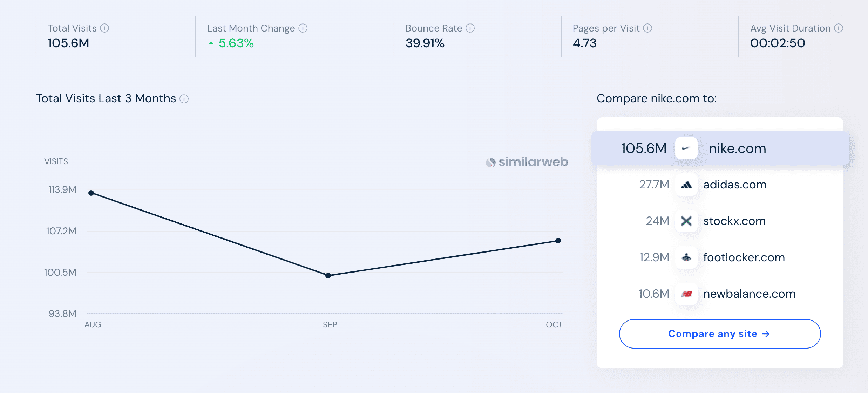Click the Compare any site button
This screenshot has height=393, width=868.
click(x=719, y=333)
